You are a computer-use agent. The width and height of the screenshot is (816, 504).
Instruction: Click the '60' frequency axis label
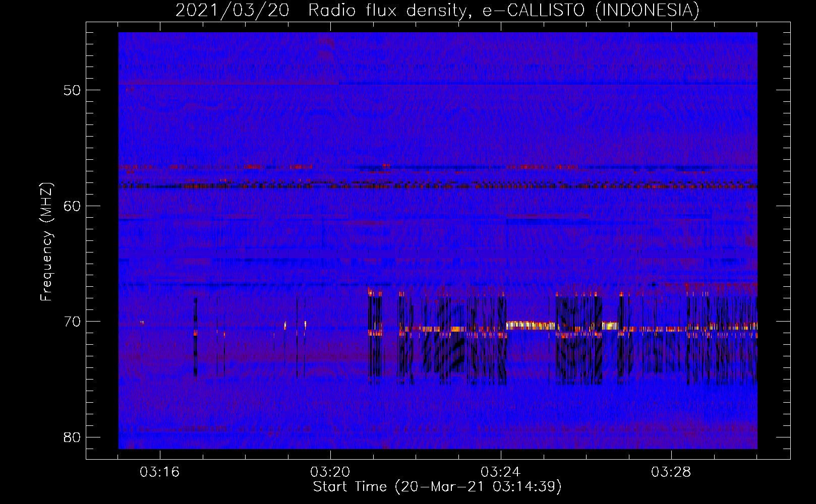click(73, 206)
